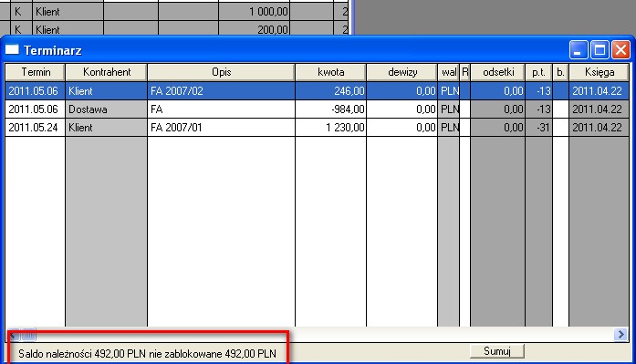Click the horizontal scrollbar thumb

tap(28, 335)
